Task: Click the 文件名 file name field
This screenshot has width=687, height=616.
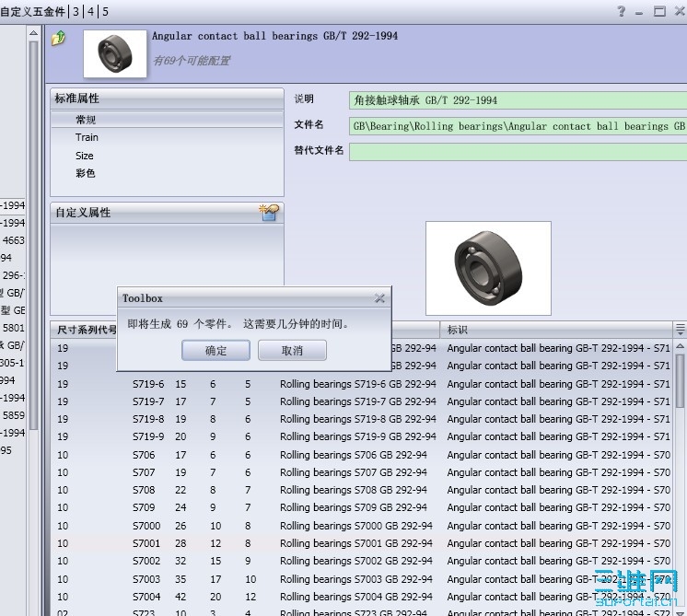Action: tap(518, 126)
